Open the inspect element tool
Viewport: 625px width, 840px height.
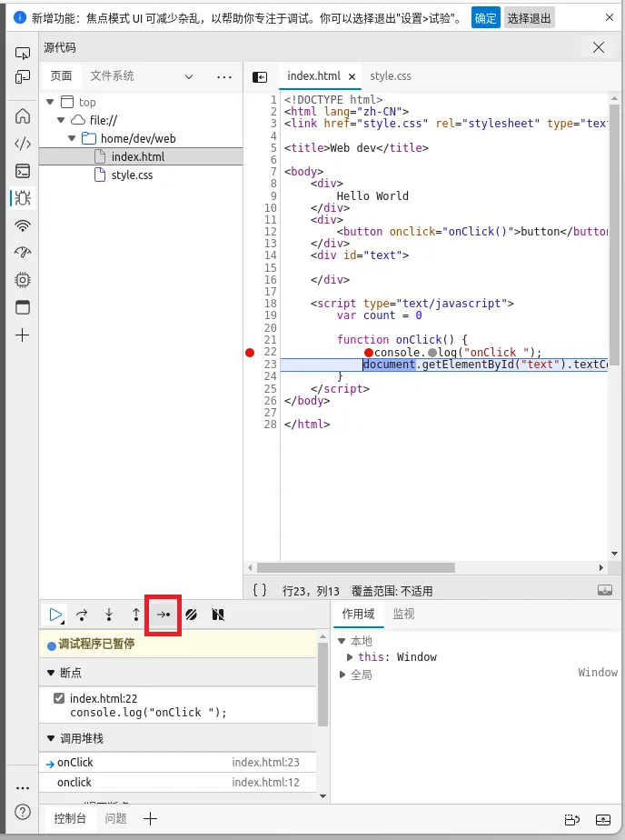pos(23,53)
